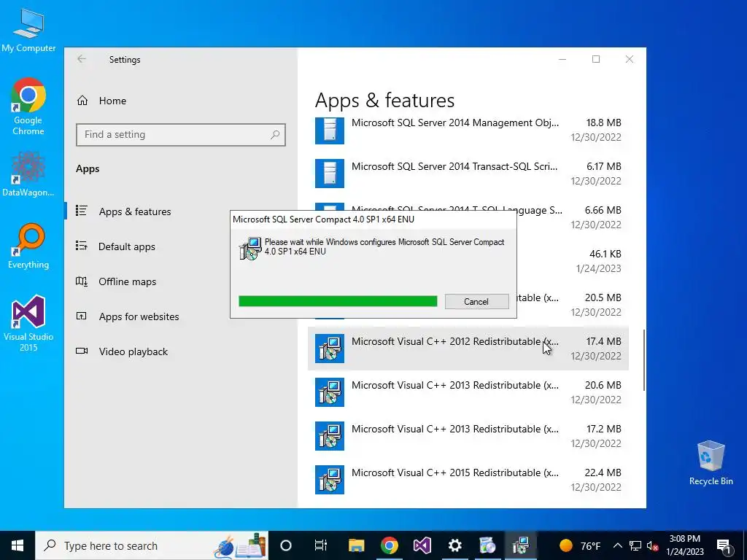The width and height of the screenshot is (747, 560).
Task: Click the weather 76°F taskbar widget
Action: [x=579, y=545]
